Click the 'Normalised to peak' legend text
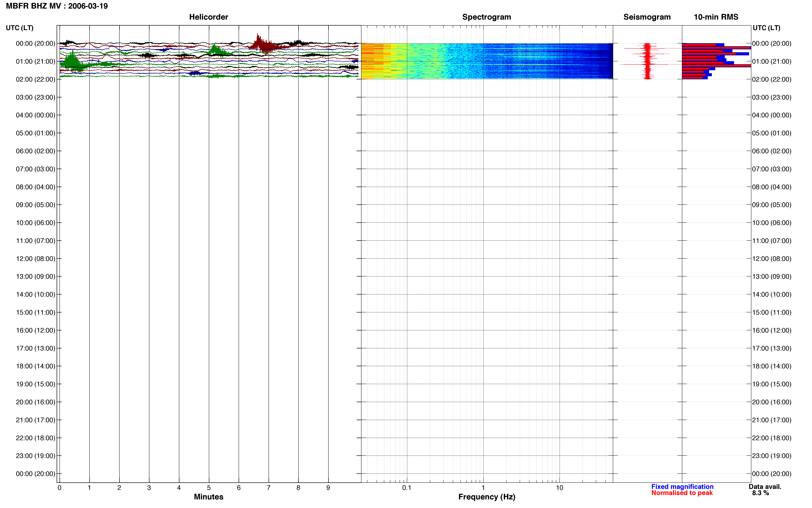The height and width of the screenshot is (508, 812). 682,493
